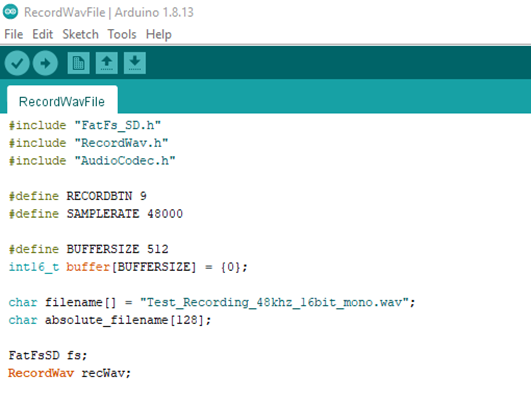Open the Edit menu

[43, 34]
